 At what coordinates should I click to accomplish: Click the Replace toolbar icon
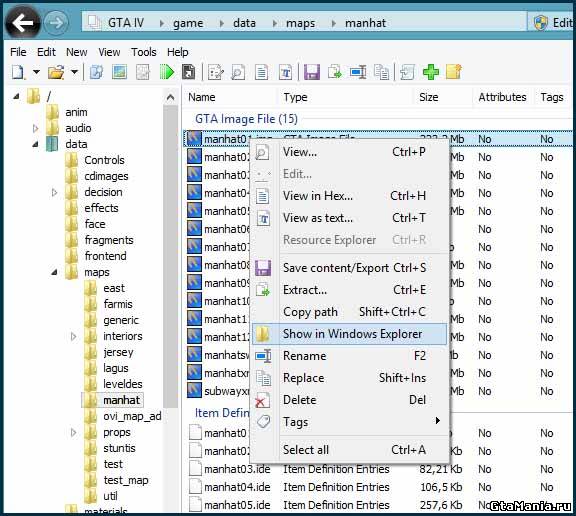click(x=381, y=72)
